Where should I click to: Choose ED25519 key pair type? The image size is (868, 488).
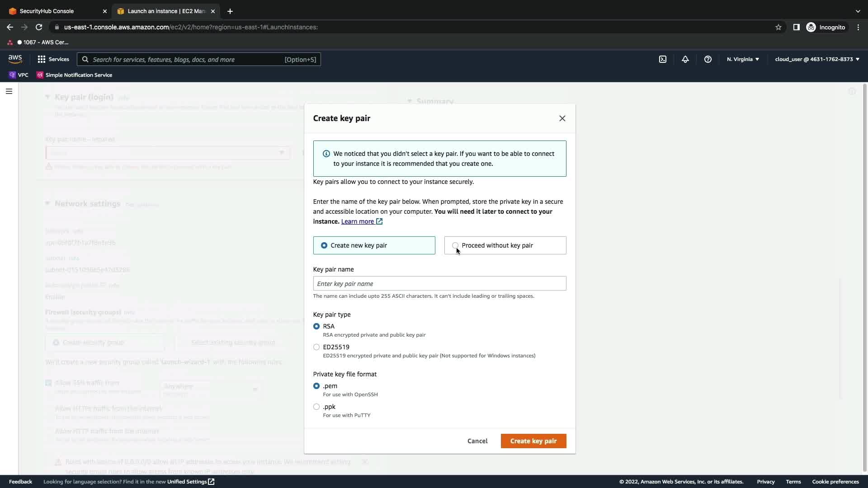coord(316,347)
